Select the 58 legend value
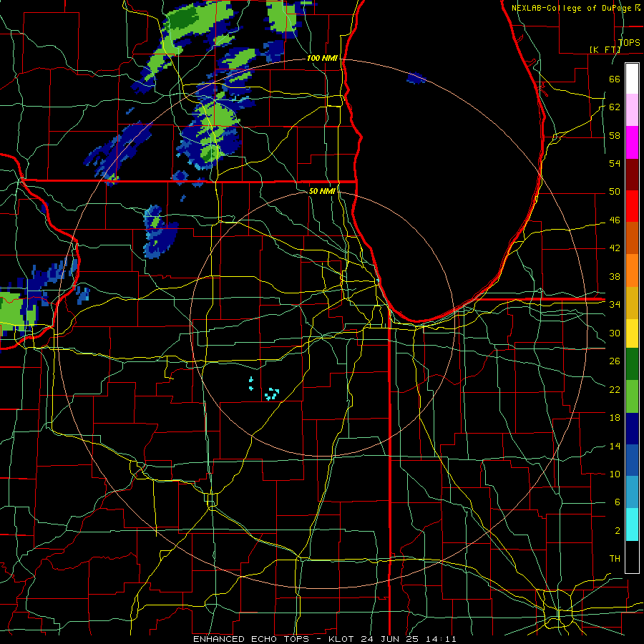The width and height of the screenshot is (644, 644). (x=615, y=135)
